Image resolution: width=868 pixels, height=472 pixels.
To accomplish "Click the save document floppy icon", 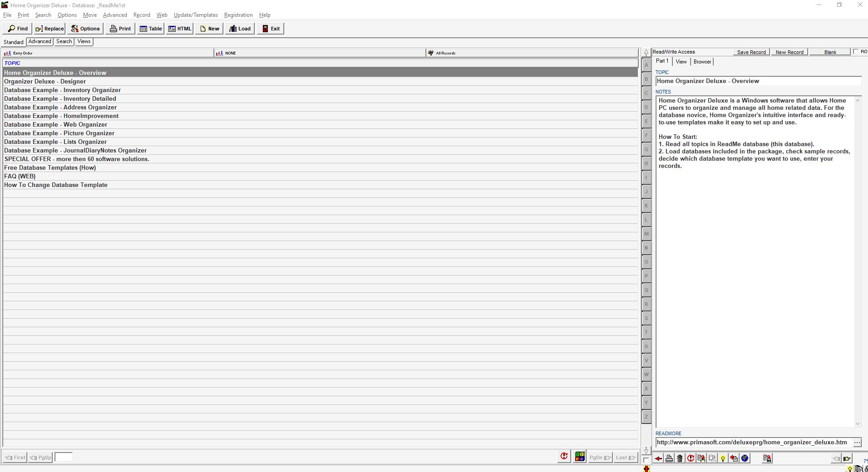I will point(767,458).
